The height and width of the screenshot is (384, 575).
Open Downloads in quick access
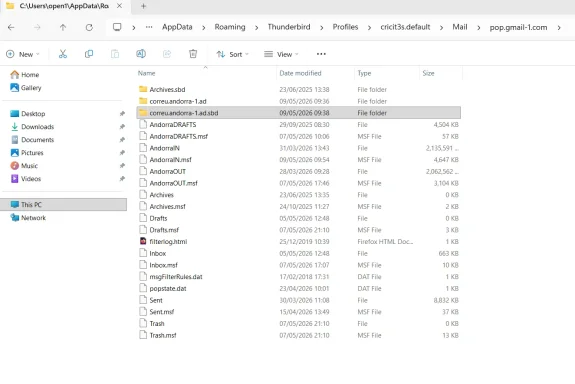click(32, 127)
